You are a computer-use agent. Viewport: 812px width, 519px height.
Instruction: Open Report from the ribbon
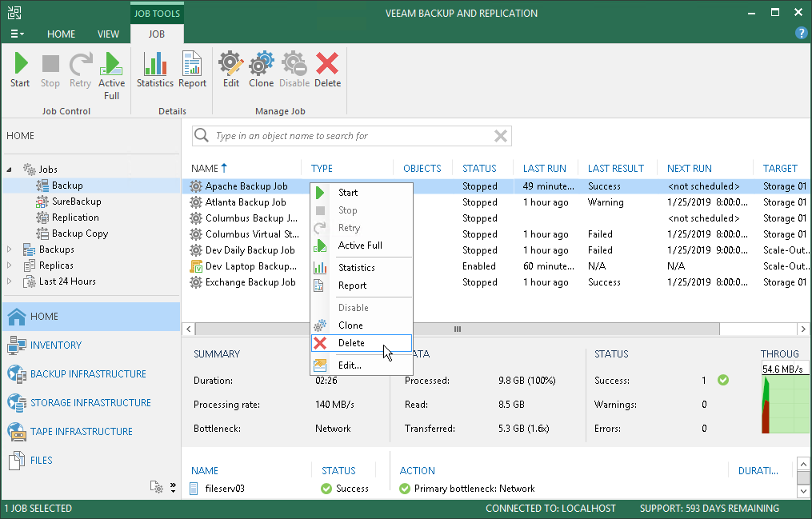click(192, 70)
